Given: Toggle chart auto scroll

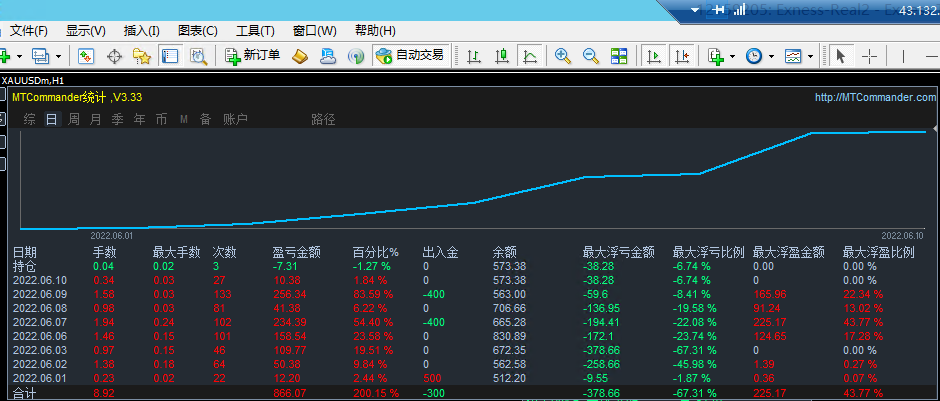Looking at the screenshot, I should coord(653,56).
